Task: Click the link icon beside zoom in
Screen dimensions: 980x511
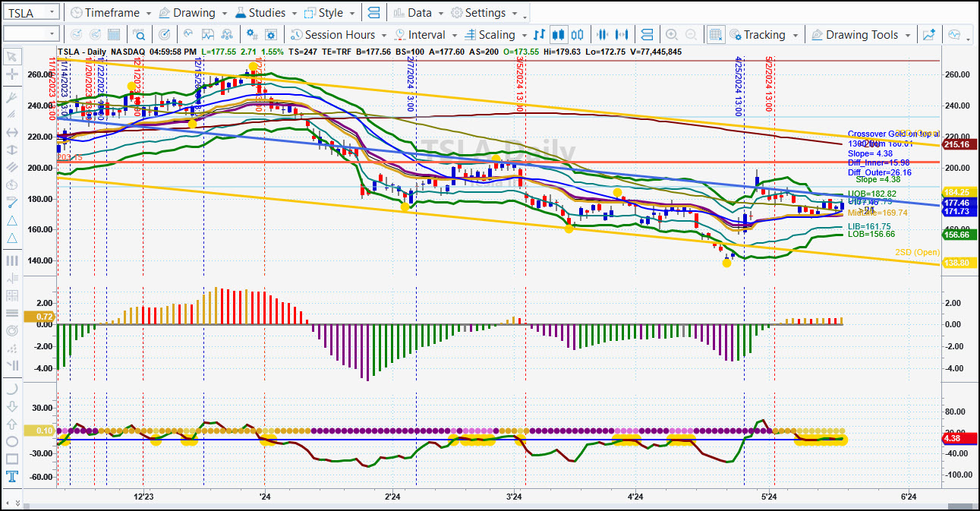Action: 647,35
